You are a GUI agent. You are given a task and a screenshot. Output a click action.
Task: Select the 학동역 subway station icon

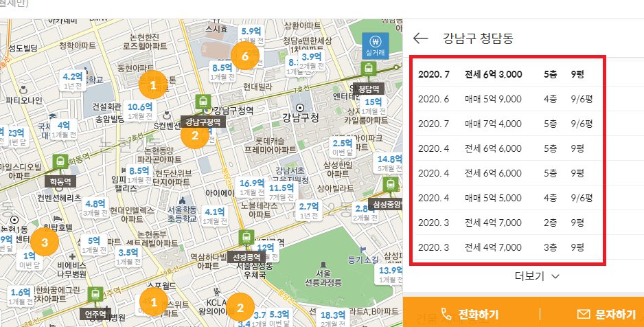61,162
